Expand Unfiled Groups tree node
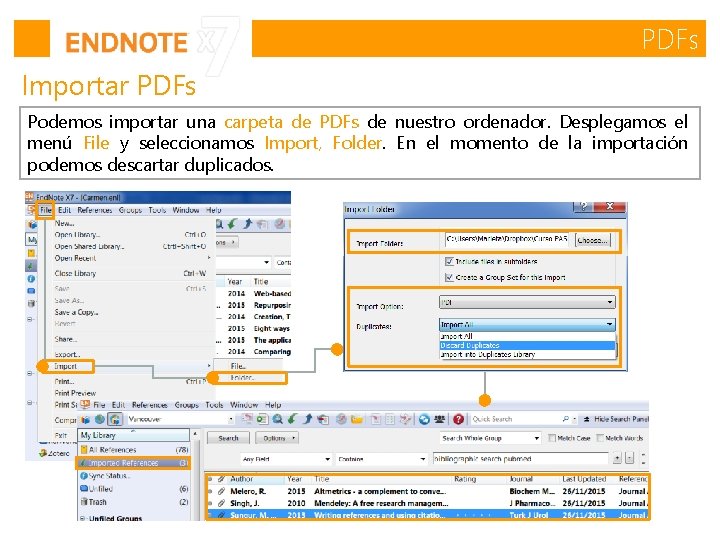 pos(83,518)
